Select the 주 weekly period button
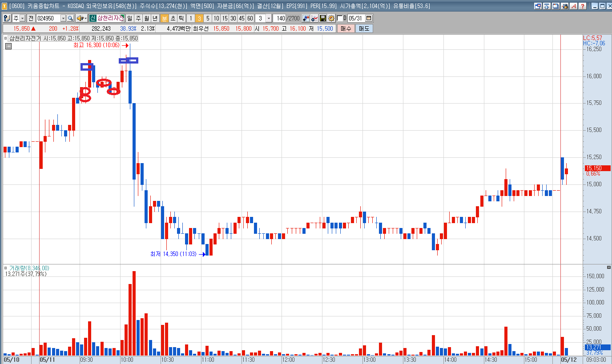 point(138,18)
